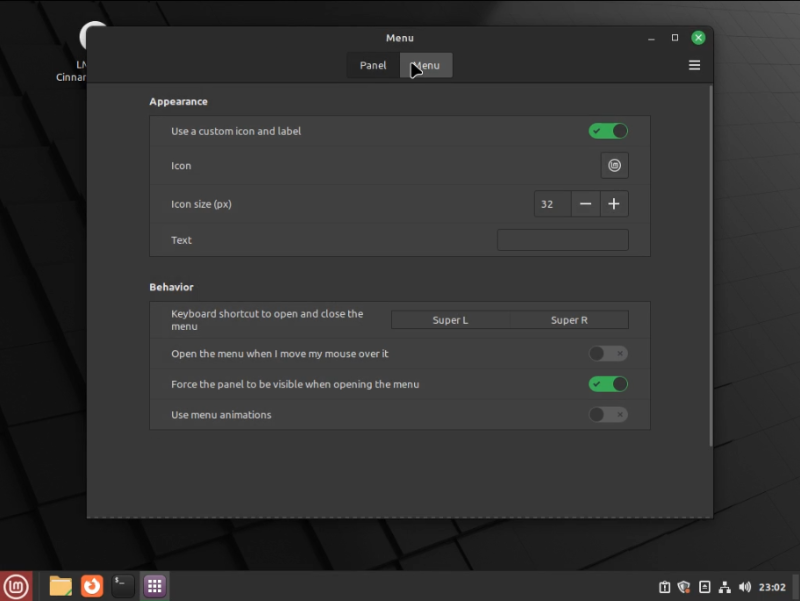
Task: Open the Firefox browser from the panel
Action: 92,586
